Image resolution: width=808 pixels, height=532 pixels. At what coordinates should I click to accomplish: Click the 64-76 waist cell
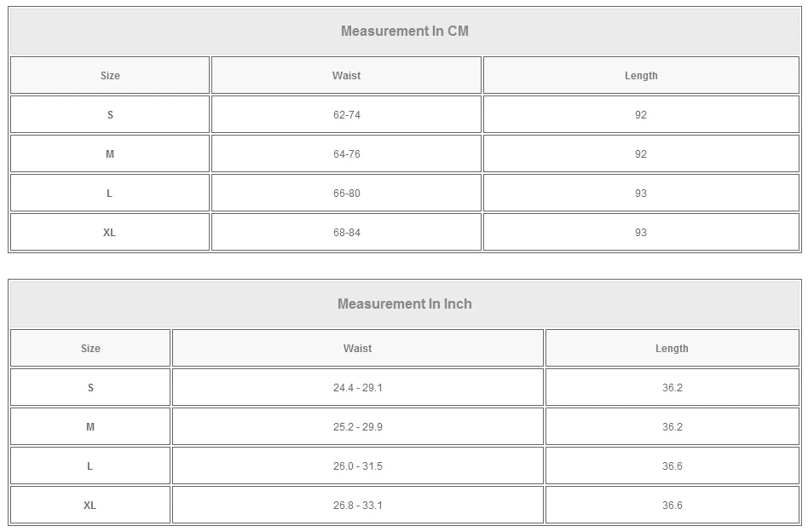[346, 154]
